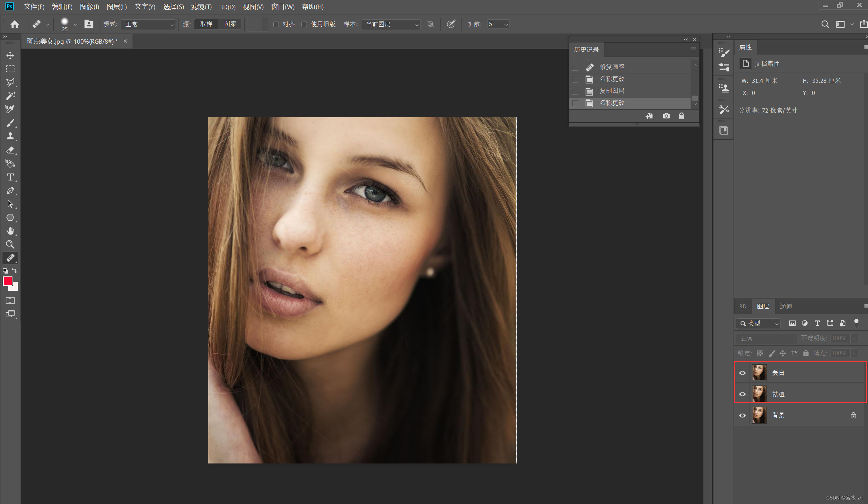Enable the 使用旧版 (Use Legacy) checkbox

pyautogui.click(x=304, y=24)
